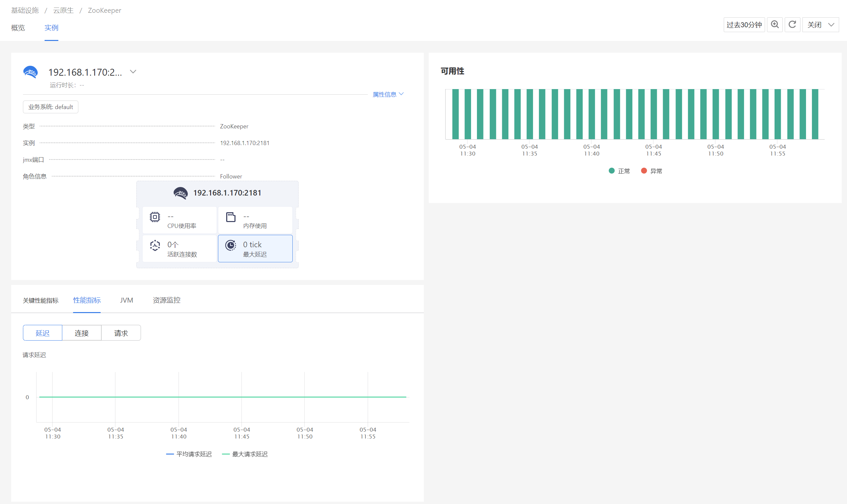Click the Follower role value
Viewport: 847px width, 504px height.
(x=231, y=177)
